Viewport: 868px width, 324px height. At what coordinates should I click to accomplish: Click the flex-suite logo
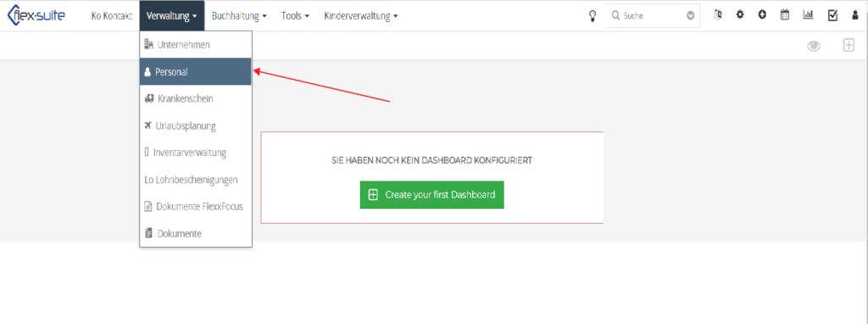[36, 15]
